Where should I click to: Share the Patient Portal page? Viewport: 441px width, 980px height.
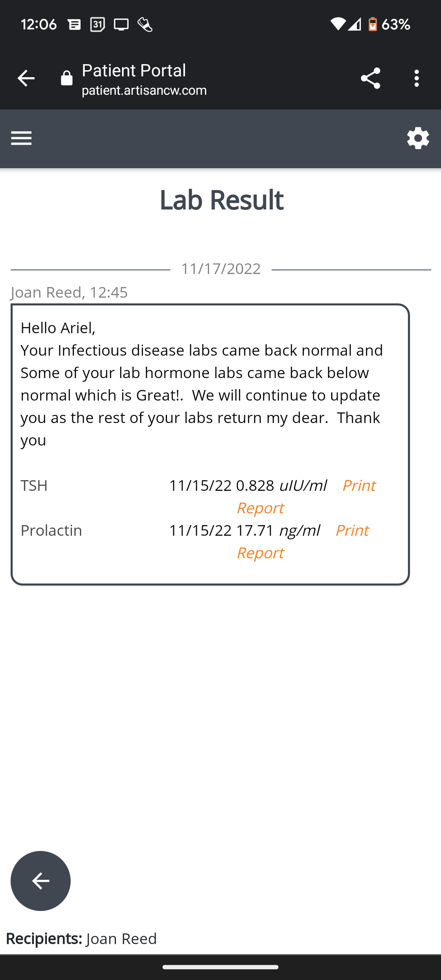click(370, 78)
